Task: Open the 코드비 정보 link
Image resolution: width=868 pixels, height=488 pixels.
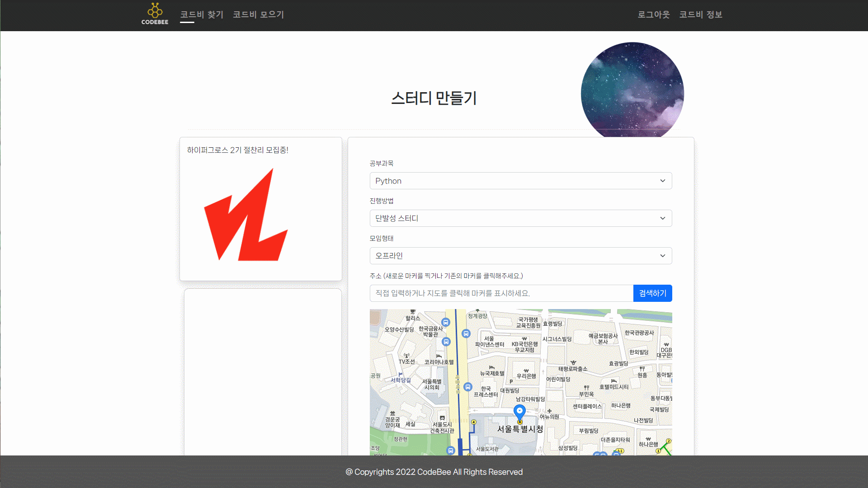Action: [700, 14]
